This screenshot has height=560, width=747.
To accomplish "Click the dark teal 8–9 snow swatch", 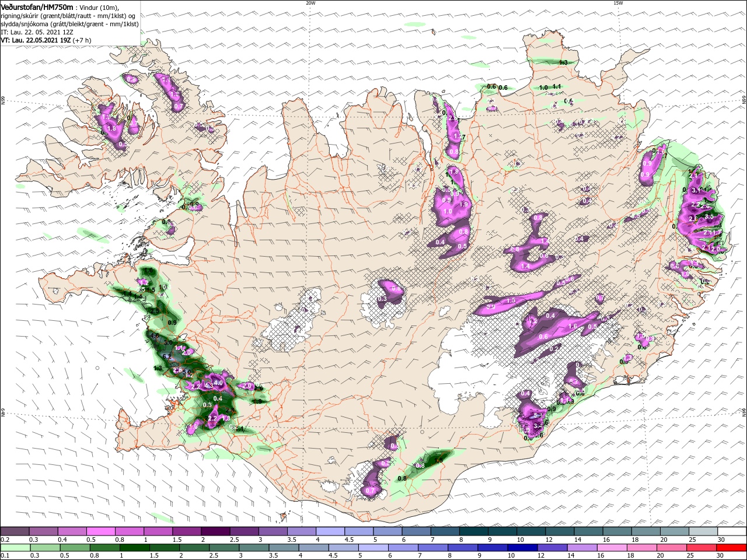I will (x=473, y=531).
